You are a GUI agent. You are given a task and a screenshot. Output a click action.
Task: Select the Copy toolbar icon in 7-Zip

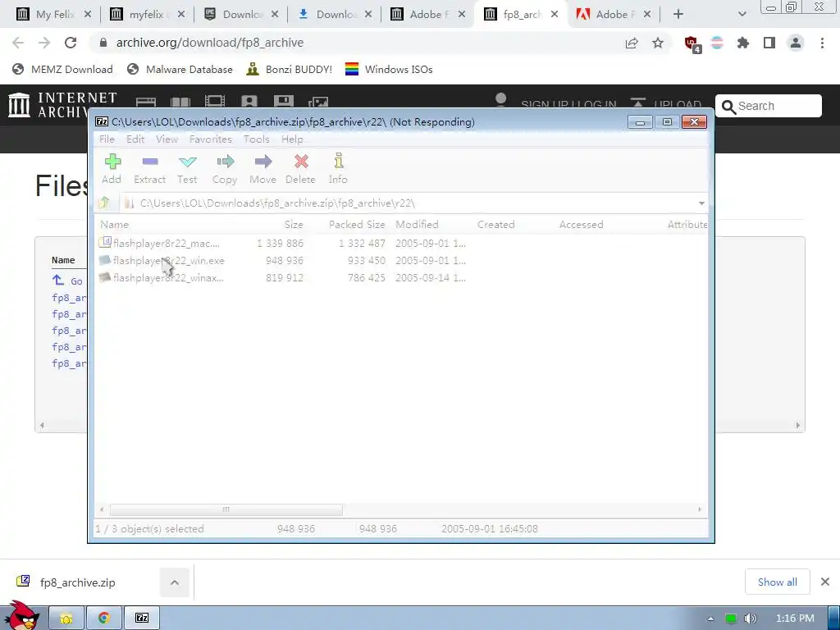coord(225,169)
